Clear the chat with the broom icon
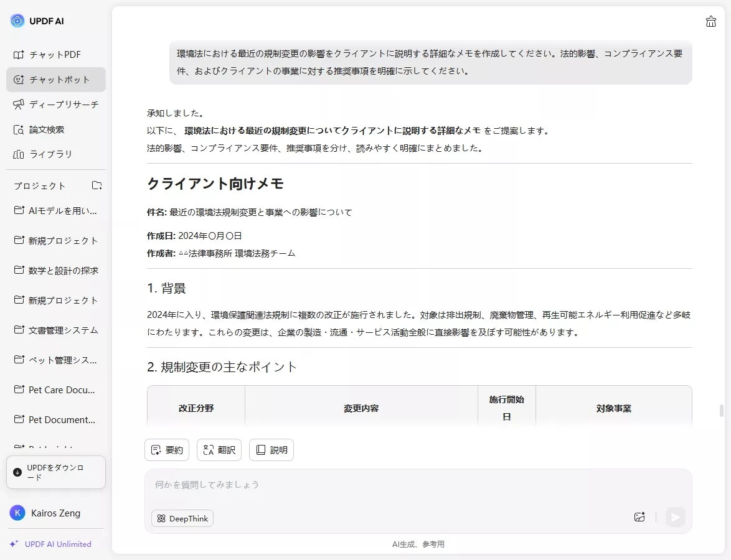 [x=711, y=21]
